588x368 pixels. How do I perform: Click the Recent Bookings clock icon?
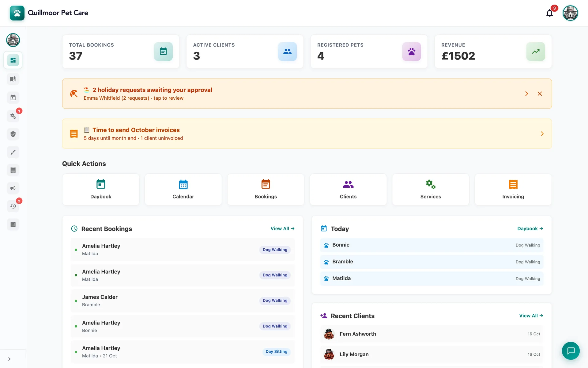coord(74,229)
